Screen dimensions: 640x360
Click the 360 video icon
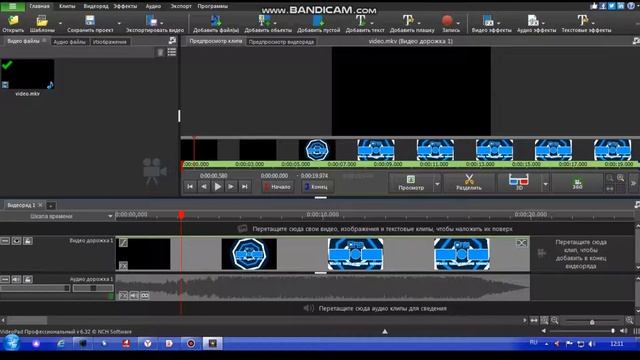click(x=577, y=182)
